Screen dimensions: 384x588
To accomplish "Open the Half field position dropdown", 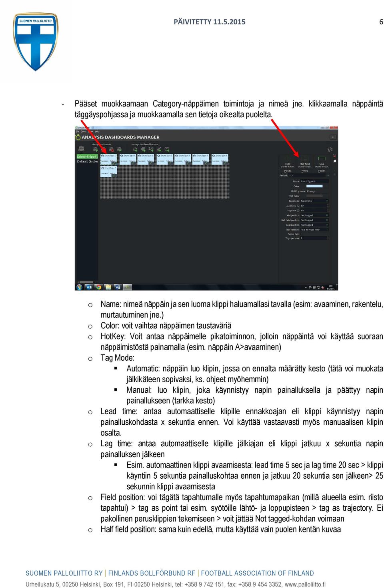I will coord(314,220).
